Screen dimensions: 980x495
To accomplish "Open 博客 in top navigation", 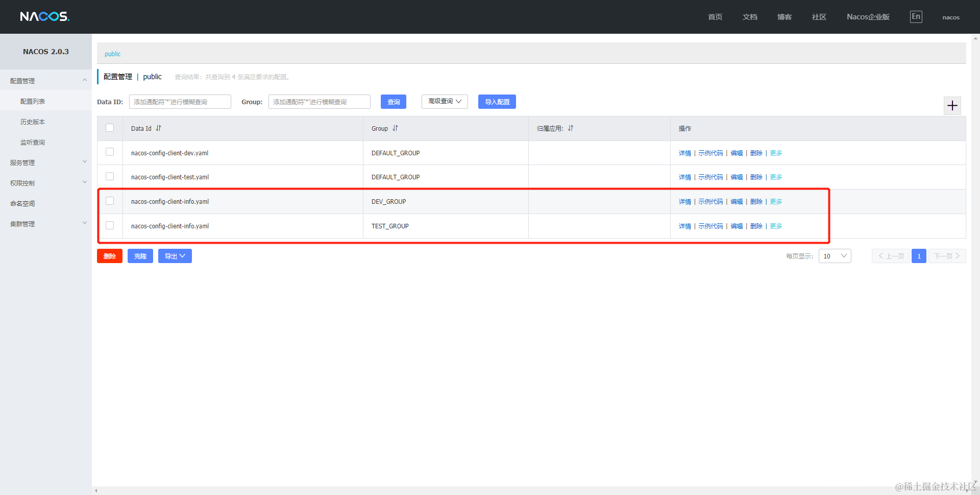I will point(785,17).
